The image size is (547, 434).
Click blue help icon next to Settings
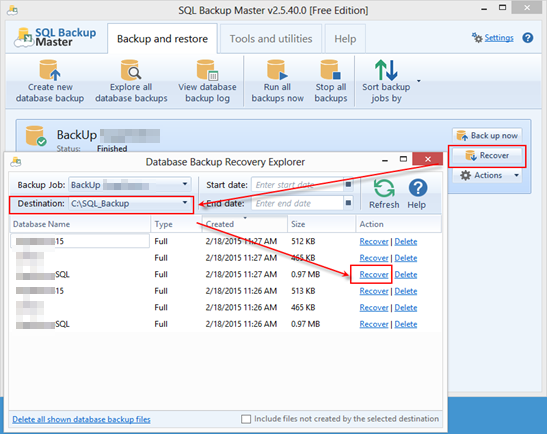(x=527, y=38)
